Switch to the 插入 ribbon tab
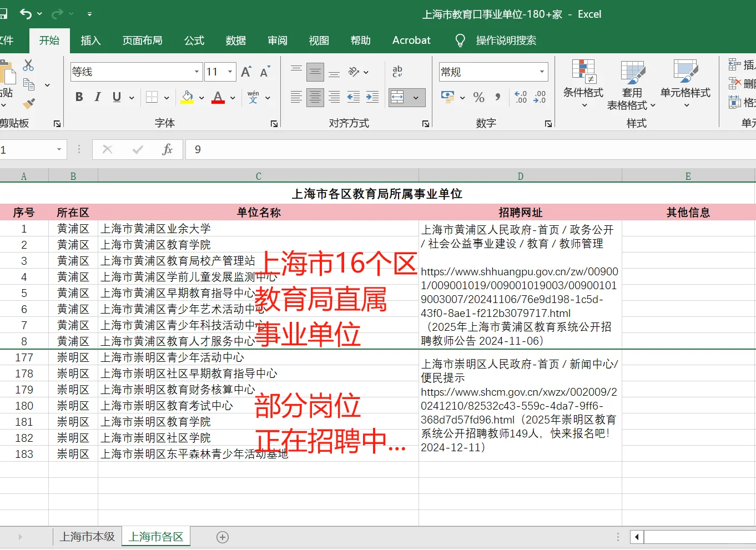Image resolution: width=756 pixels, height=550 pixels. click(90, 40)
